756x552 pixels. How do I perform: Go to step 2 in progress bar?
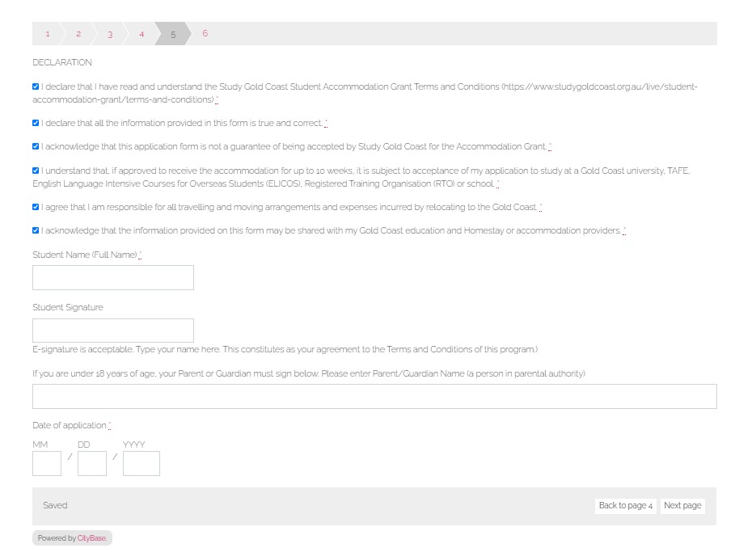[78, 34]
